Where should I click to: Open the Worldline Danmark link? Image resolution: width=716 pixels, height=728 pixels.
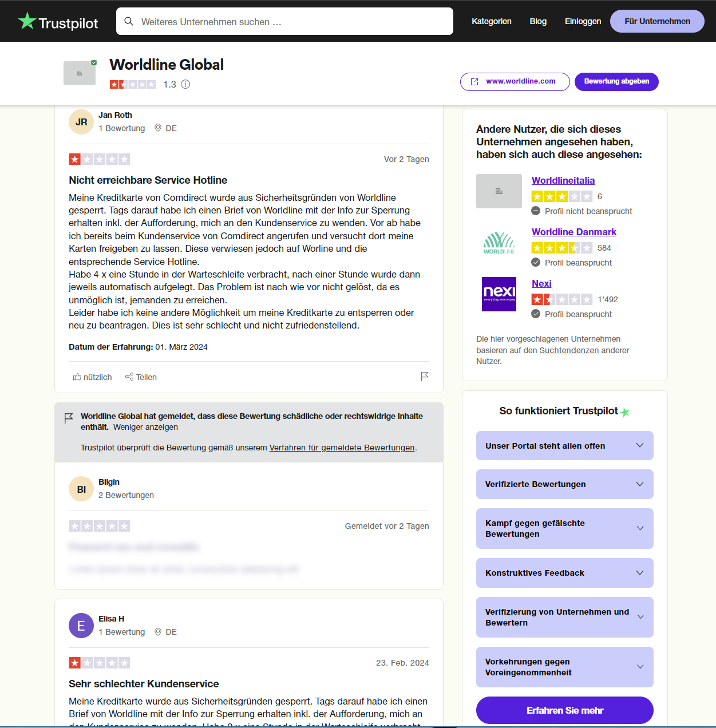[574, 232]
